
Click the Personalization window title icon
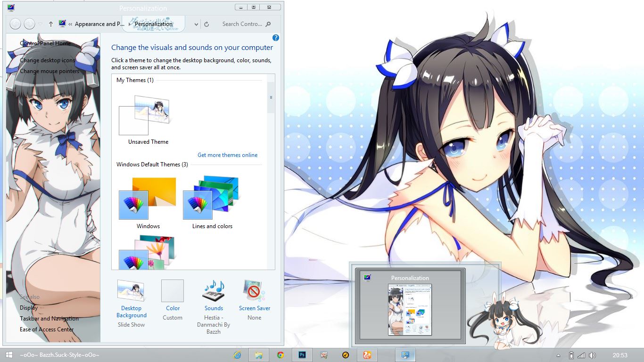click(x=11, y=8)
